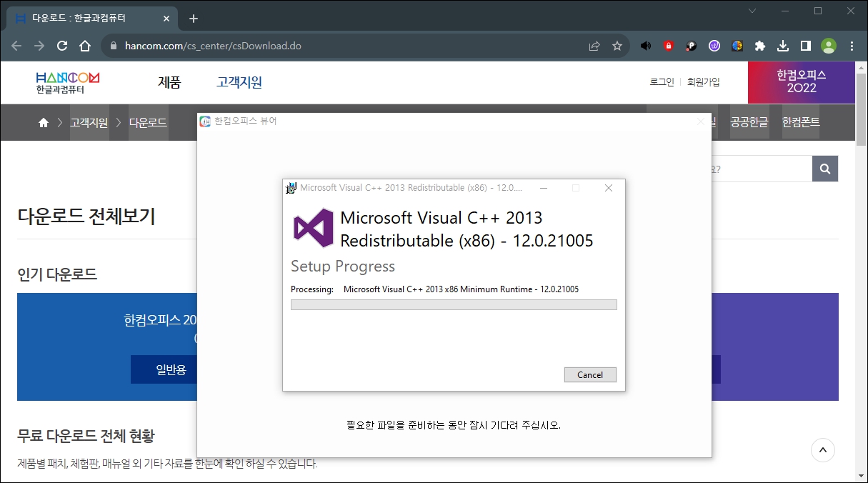Viewport: 868px width, 483px height.
Task: Select the 공공한글 category tab
Action: (x=749, y=123)
